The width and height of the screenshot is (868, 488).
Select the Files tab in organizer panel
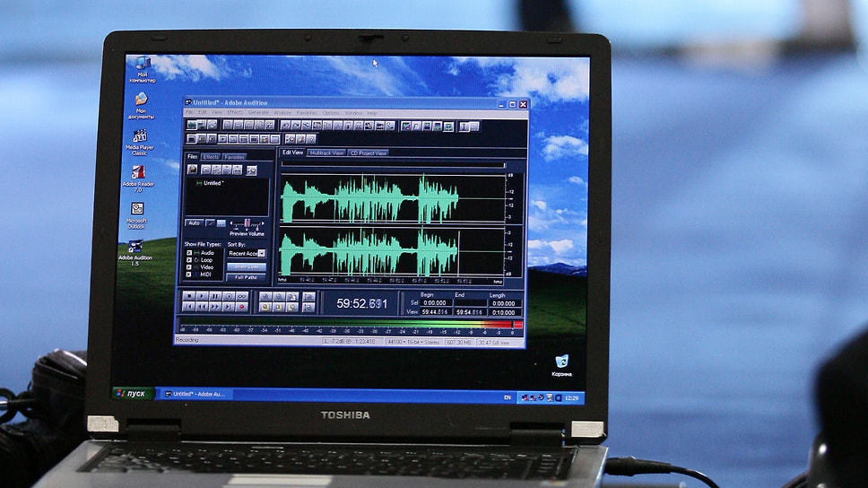(x=192, y=156)
